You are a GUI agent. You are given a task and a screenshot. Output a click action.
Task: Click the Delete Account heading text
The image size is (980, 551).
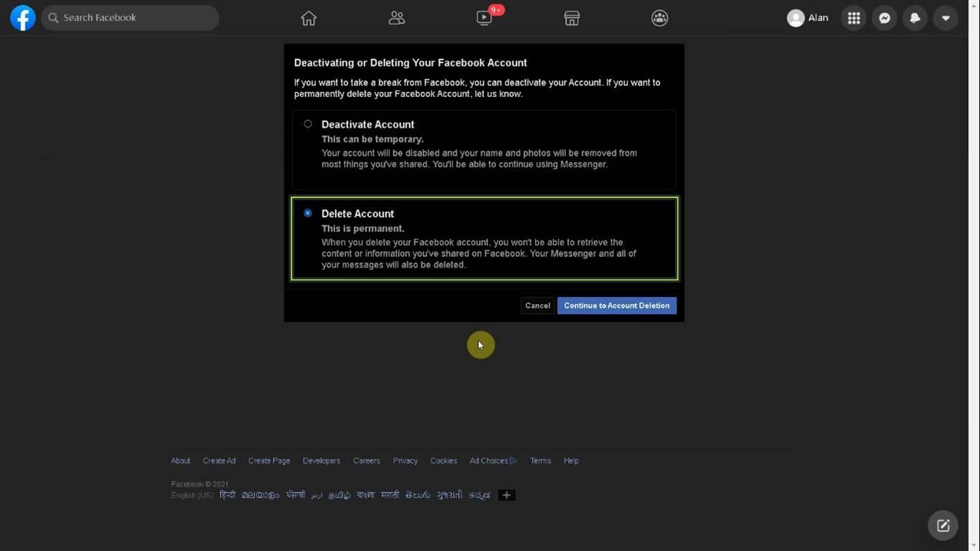click(358, 214)
